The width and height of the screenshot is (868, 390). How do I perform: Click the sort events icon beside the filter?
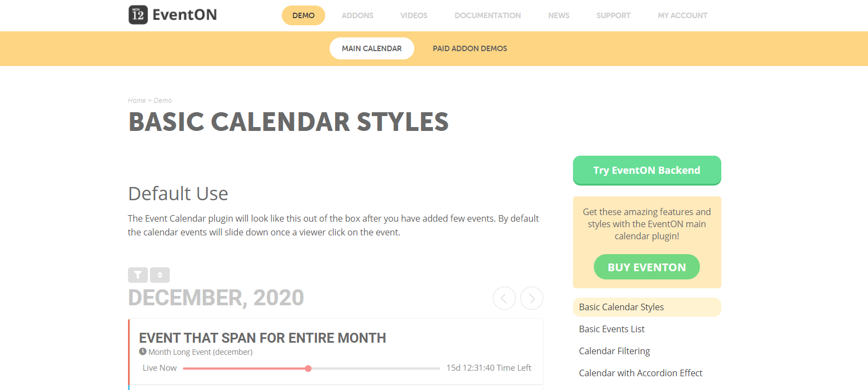pyautogui.click(x=160, y=274)
